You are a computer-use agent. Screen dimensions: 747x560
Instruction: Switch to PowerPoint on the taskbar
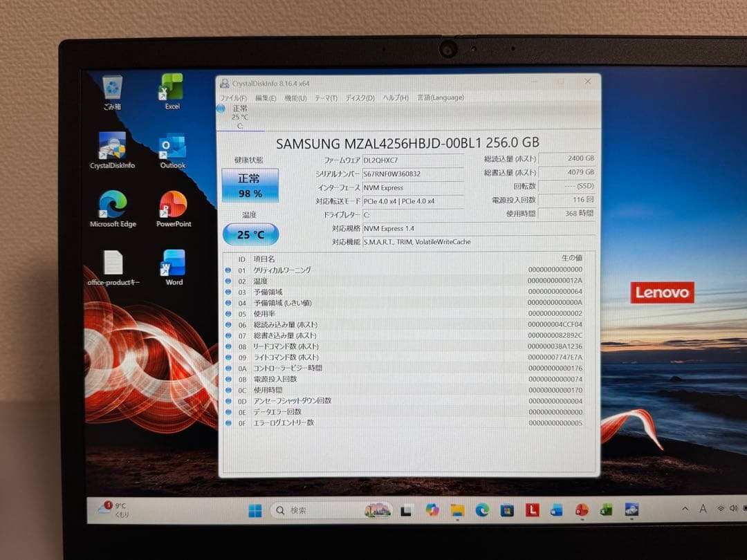(582, 510)
